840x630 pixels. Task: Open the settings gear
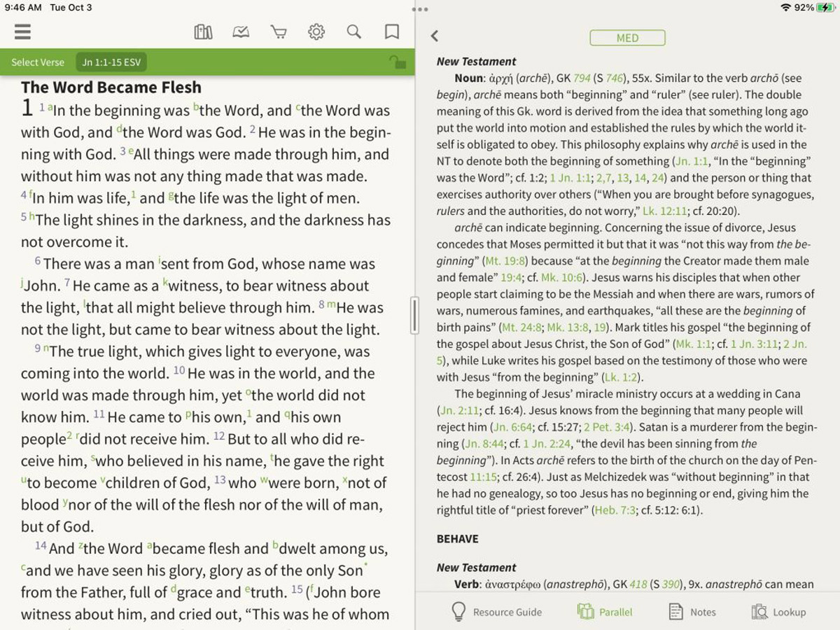[316, 32]
